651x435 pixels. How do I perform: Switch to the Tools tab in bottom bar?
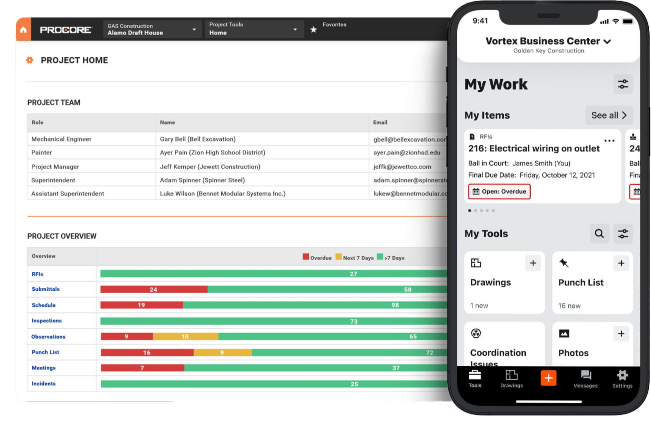tap(475, 379)
